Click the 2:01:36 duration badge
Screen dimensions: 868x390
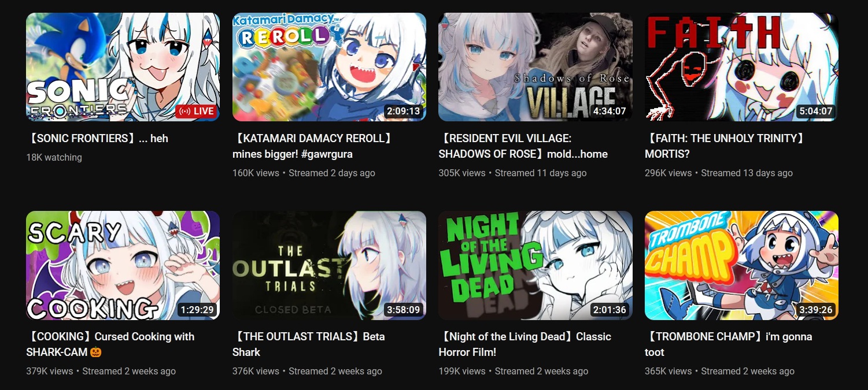610,310
